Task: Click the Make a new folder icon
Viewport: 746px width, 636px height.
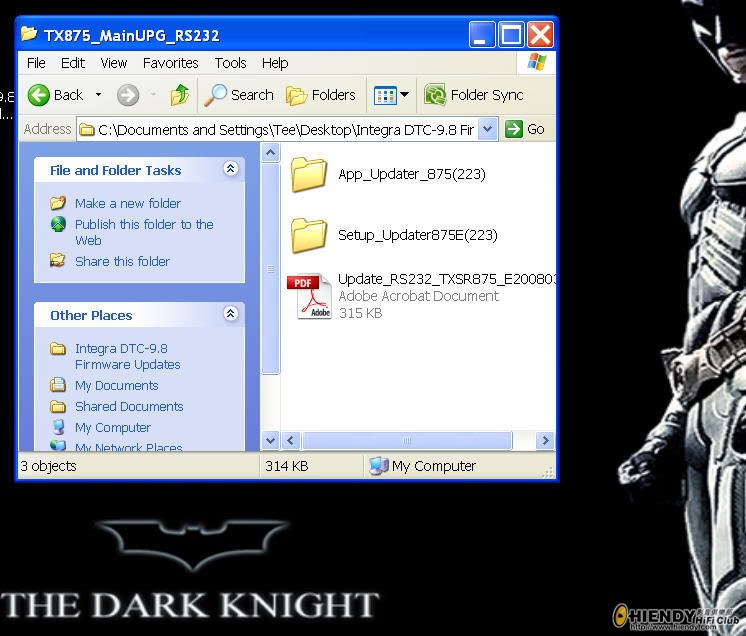Action: click(x=58, y=203)
